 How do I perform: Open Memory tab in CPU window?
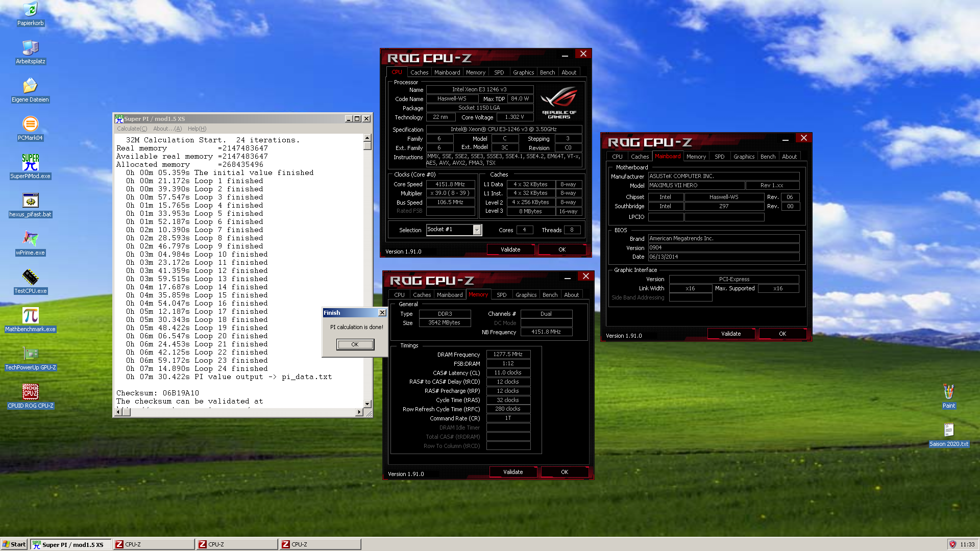[x=475, y=72]
